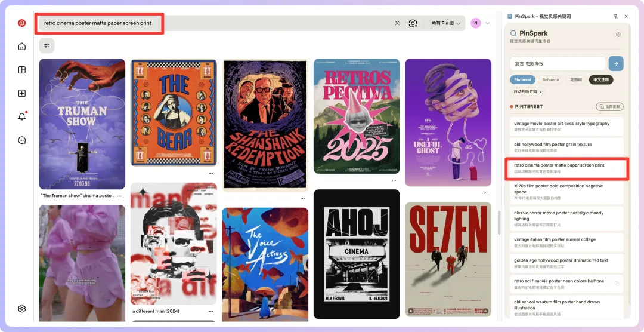This screenshot has width=644, height=332.
Task: Select keyword "old hollywood film poster grain texture"
Action: coord(567,147)
